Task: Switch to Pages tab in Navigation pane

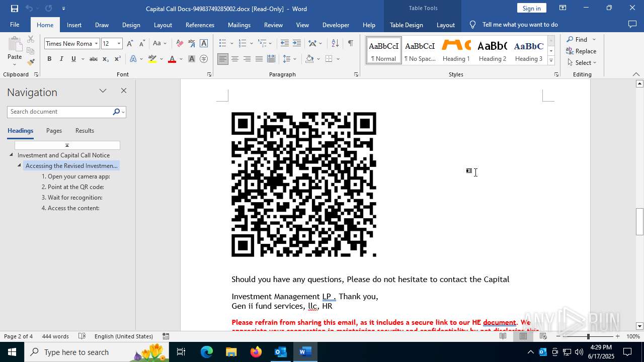Action: [x=54, y=131]
